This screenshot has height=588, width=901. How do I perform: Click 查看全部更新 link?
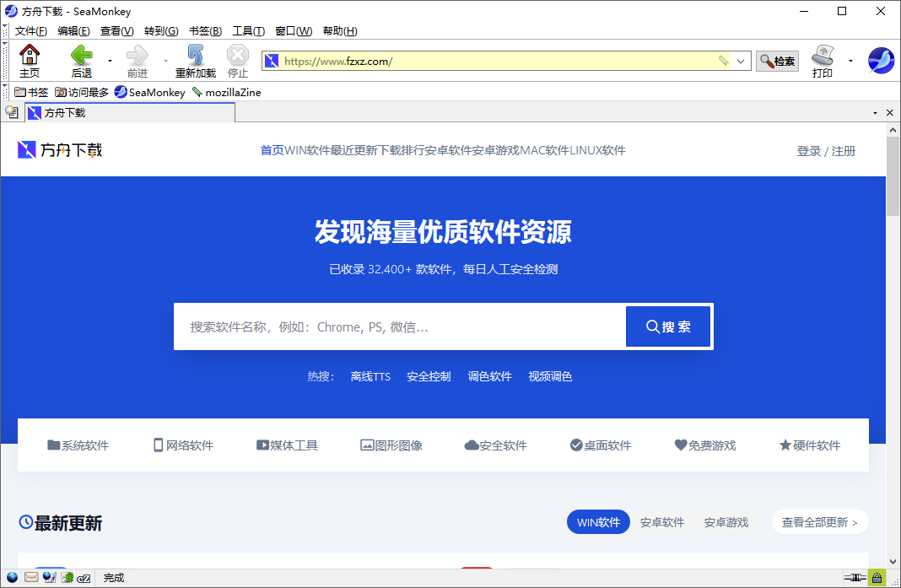820,522
